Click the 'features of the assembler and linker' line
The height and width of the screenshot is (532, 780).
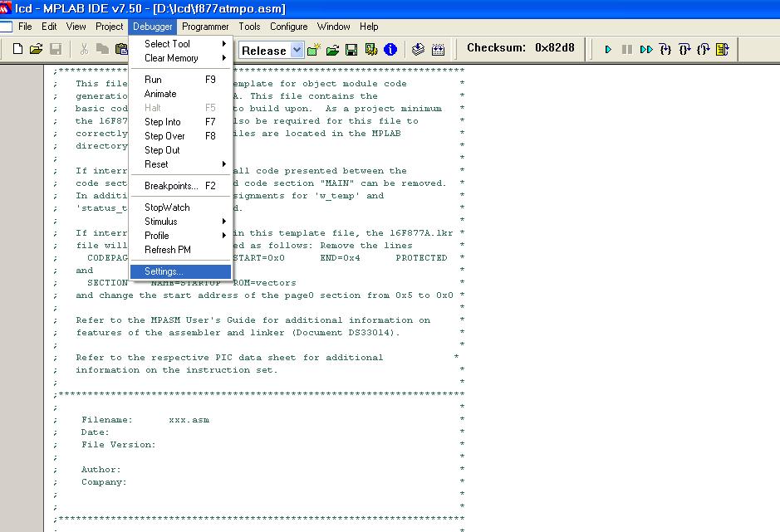coord(238,333)
